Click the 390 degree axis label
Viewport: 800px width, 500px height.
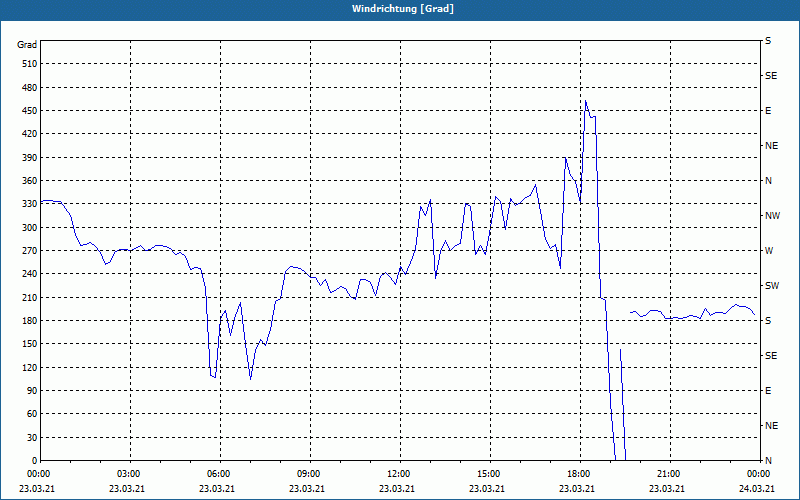[29, 158]
